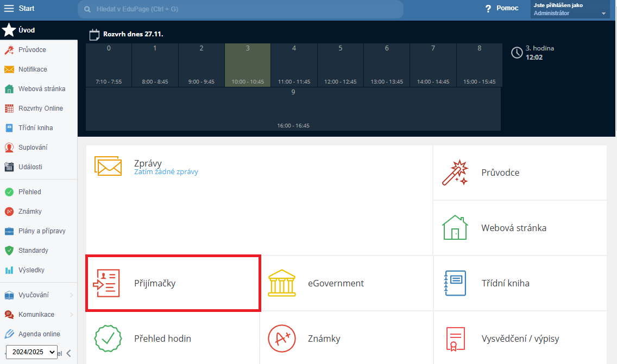Select Suplování label in the sidebar
The width and height of the screenshot is (617, 364).
point(33,148)
